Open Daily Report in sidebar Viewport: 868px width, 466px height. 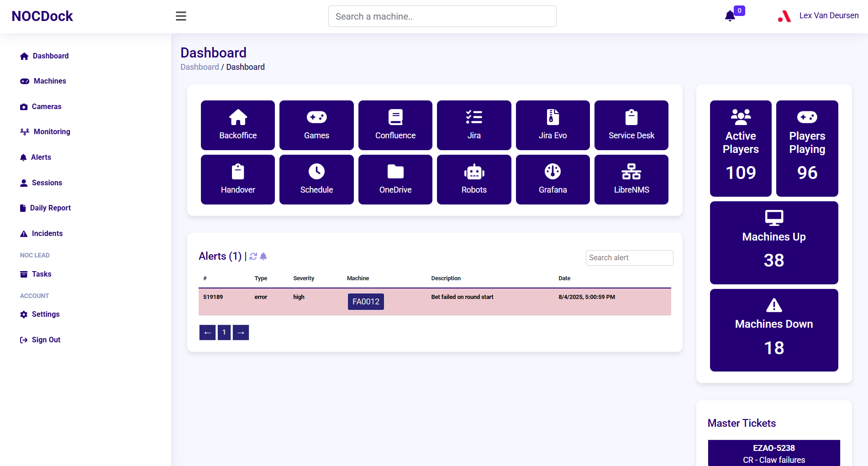tap(46, 208)
